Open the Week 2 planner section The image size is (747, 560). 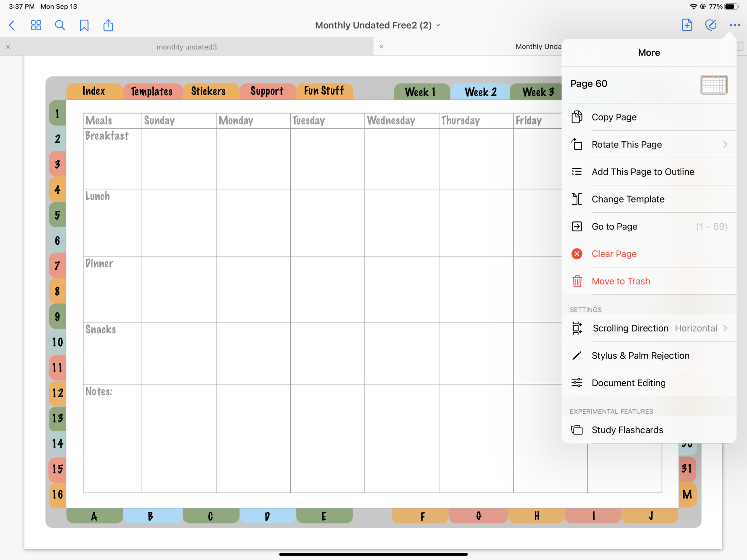pos(480,92)
